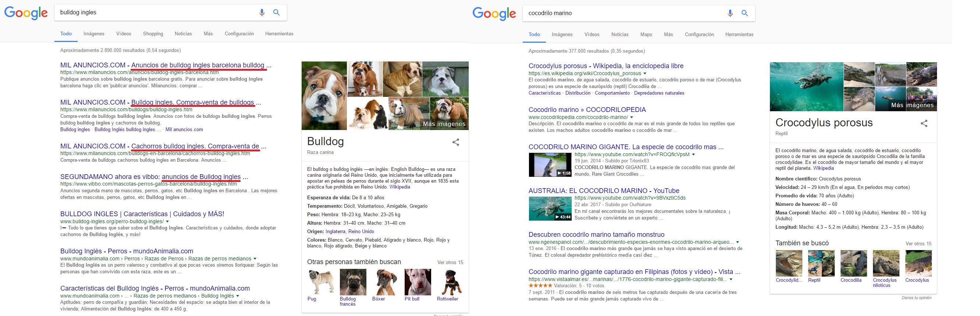The width and height of the screenshot is (980, 316).
Task: Select Crocodylus niloticus thumbnail
Action: click(886, 263)
